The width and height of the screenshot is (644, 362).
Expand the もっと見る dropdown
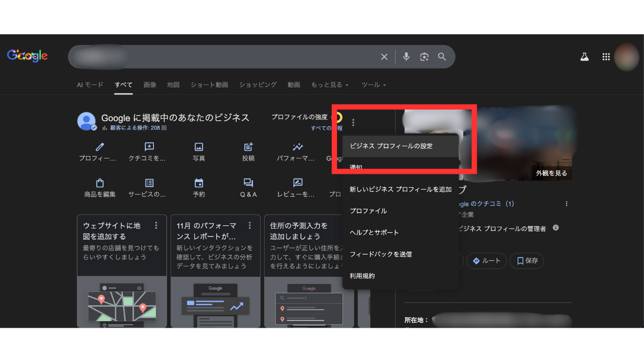click(330, 85)
